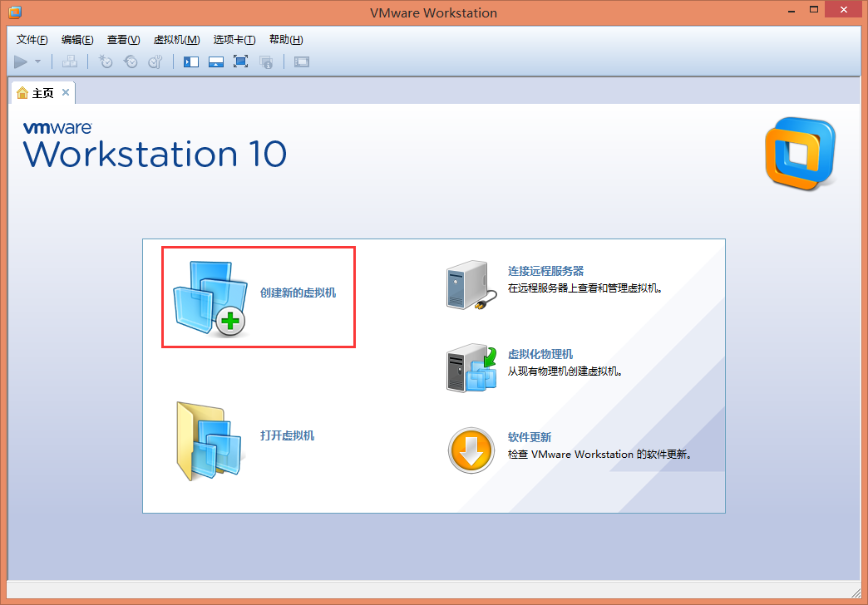Click text 从现有物理机创建虚拟机。
The width and height of the screenshot is (868, 605).
pos(565,371)
